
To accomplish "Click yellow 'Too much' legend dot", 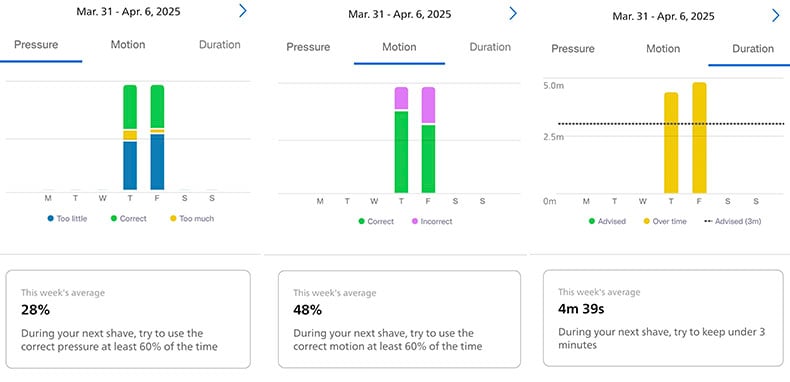I will [173, 219].
